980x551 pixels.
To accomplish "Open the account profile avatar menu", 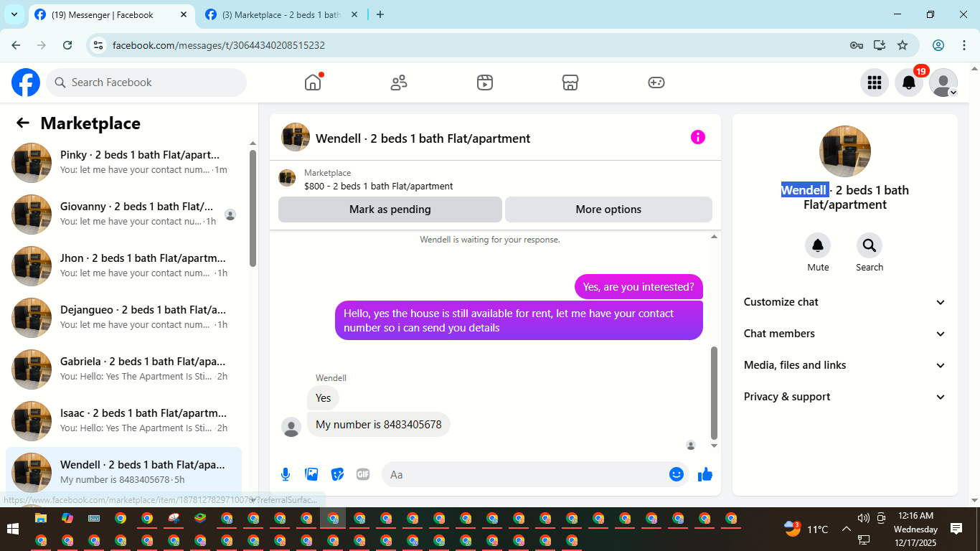I will tap(943, 83).
